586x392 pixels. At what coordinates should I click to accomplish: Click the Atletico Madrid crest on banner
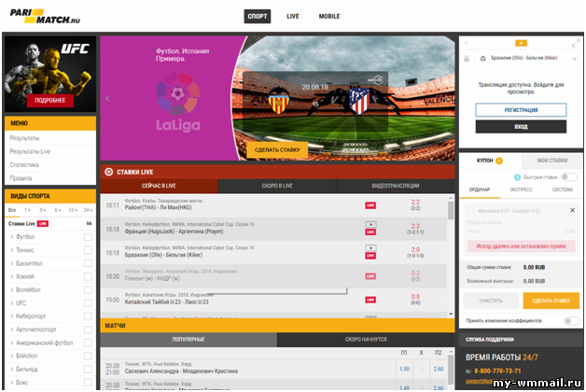tap(359, 101)
